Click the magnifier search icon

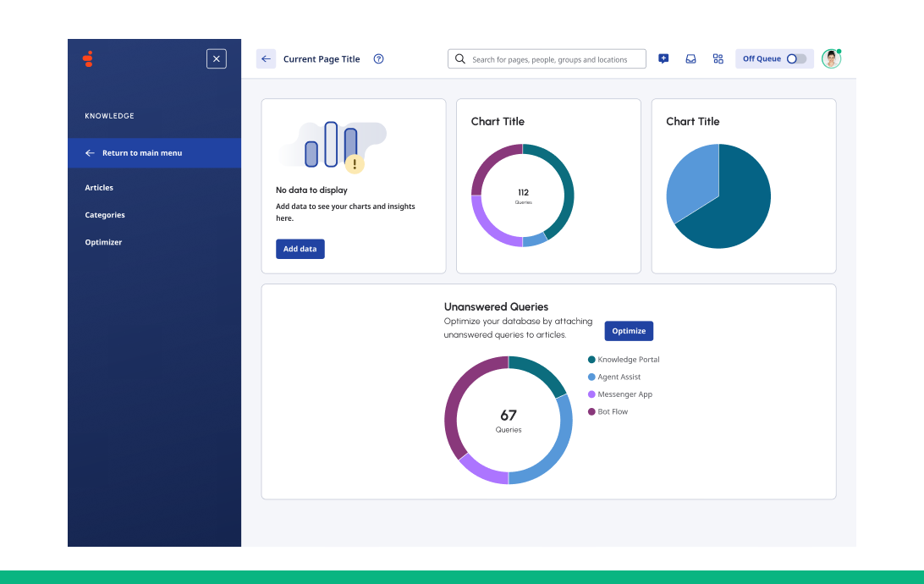click(x=460, y=59)
